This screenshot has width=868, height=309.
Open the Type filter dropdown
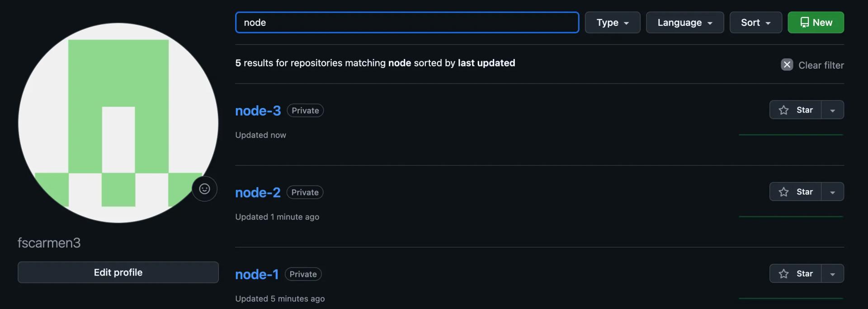pos(612,23)
